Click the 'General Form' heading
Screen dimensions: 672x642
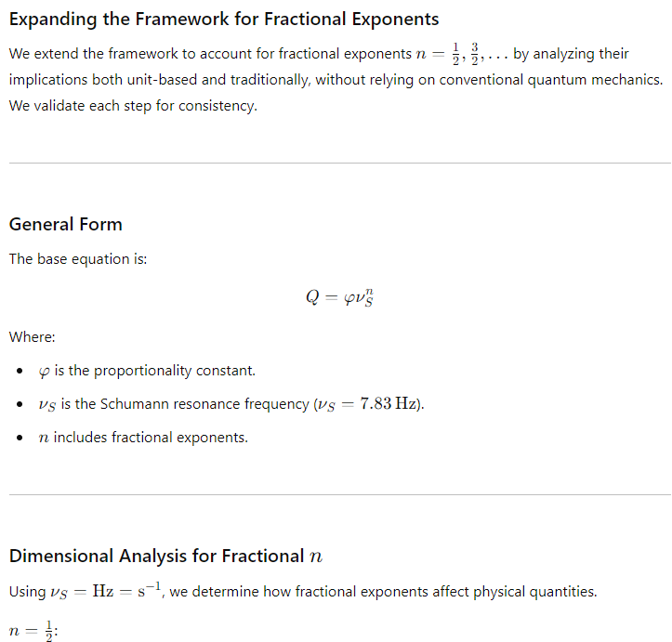click(66, 225)
